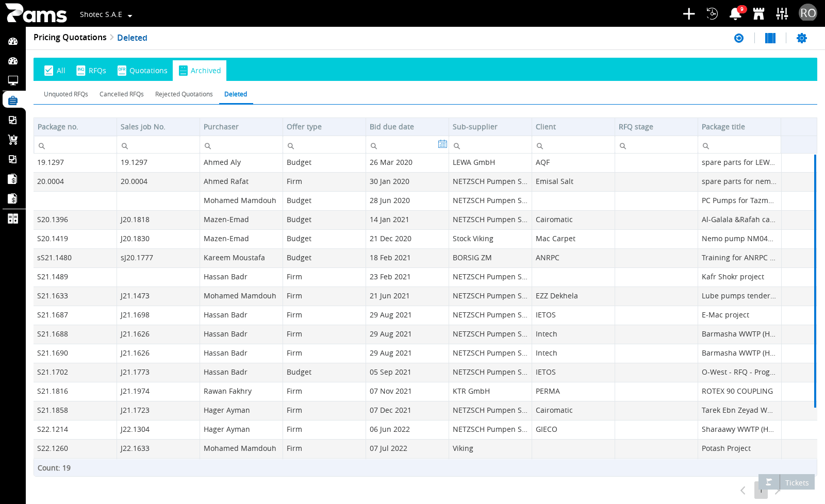
Task: Open the topmost dashboard gauge sidebar icon
Action: click(13, 41)
